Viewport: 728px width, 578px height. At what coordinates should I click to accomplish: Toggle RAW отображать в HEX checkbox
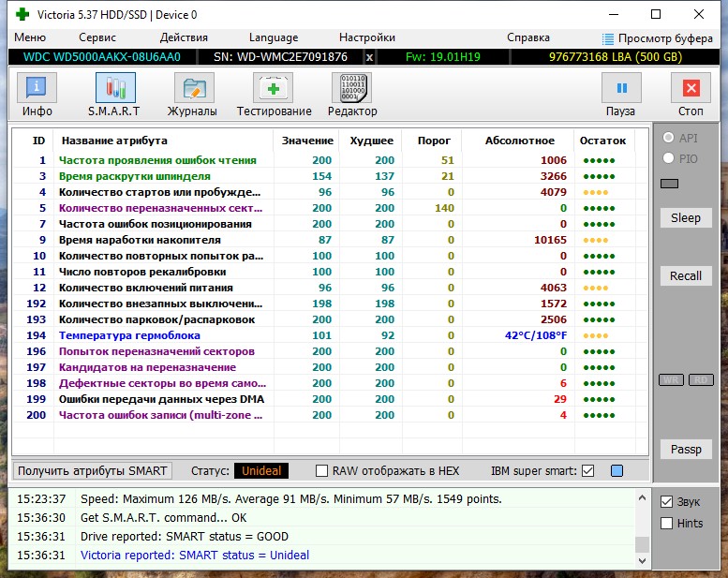pyautogui.click(x=321, y=471)
